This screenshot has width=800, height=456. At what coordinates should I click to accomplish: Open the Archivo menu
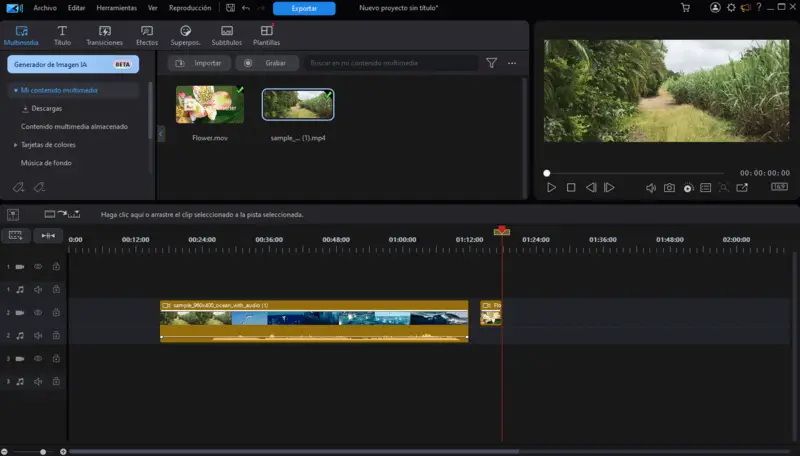pyautogui.click(x=45, y=8)
